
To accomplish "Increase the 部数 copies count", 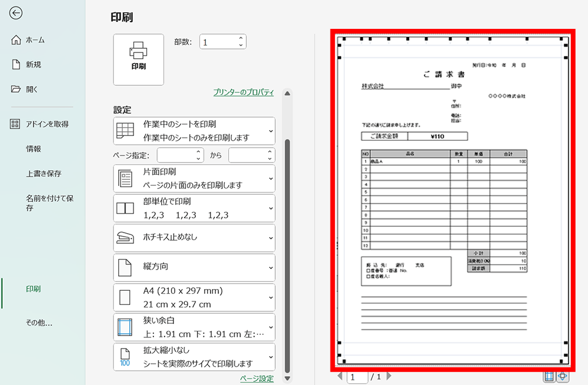I will tap(240, 38).
